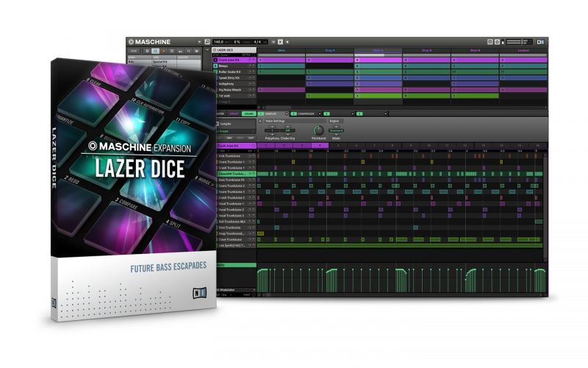Open the audio engine settings icon
The width and height of the screenshot is (588, 368).
click(x=498, y=42)
